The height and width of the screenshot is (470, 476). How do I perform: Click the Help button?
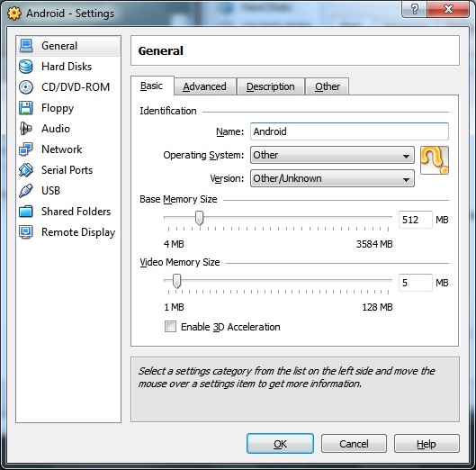click(x=427, y=444)
